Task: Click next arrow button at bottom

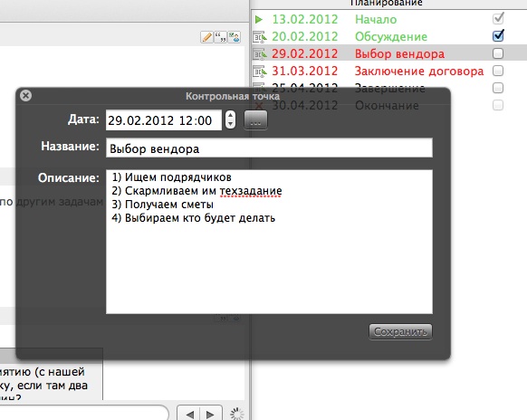Action: click(x=211, y=414)
